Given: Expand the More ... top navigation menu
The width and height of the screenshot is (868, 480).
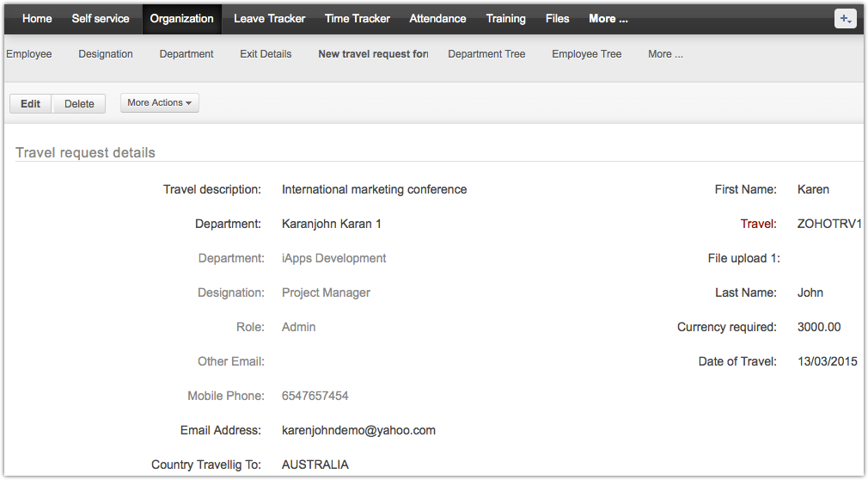Looking at the screenshot, I should coord(608,19).
